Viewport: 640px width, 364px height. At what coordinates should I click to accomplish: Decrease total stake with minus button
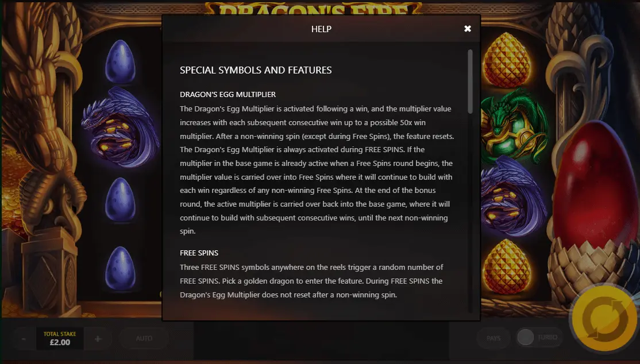point(24,339)
